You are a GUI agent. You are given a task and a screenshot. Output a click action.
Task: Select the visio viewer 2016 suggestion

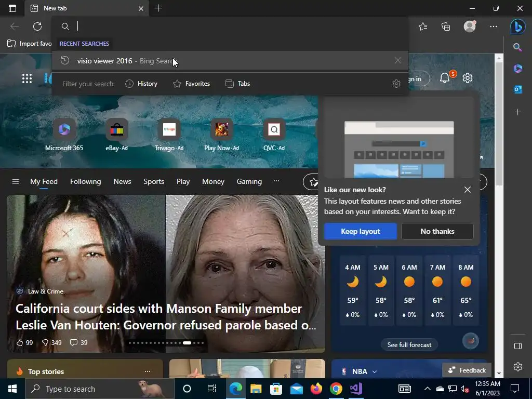pos(230,60)
